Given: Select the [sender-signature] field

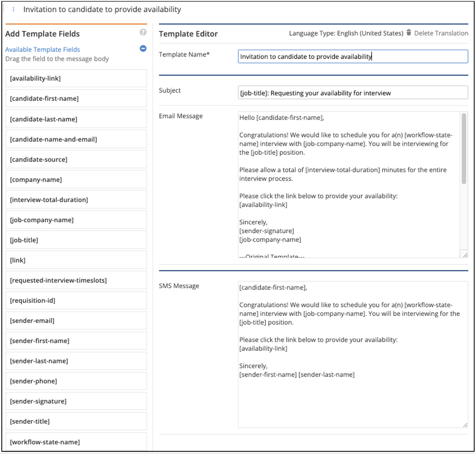Looking at the screenshot, I should tap(76, 401).
